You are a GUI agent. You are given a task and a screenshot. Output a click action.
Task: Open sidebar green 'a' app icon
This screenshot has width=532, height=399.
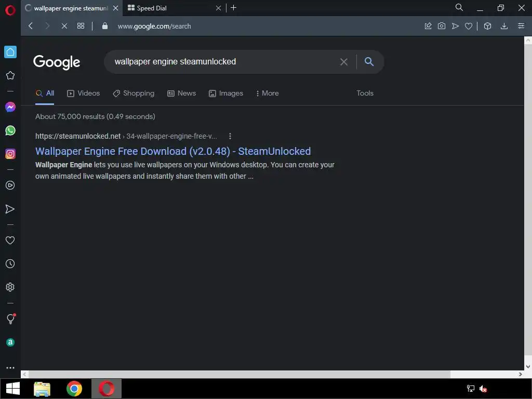click(10, 342)
